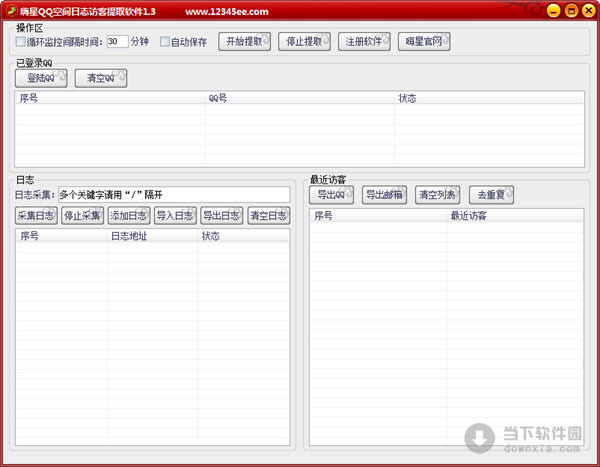Click the 导出邮箱 button
Image resolution: width=600 pixels, height=467 pixels.
coord(385,195)
